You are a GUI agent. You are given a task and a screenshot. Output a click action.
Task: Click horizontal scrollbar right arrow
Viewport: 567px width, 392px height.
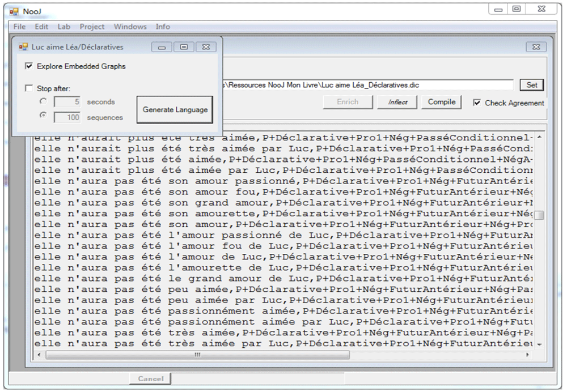coord(527,355)
